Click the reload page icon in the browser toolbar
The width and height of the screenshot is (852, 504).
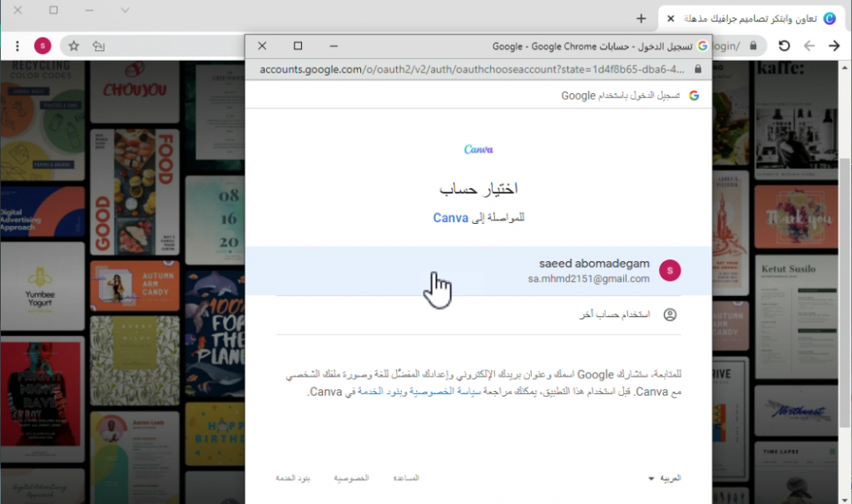click(x=782, y=46)
